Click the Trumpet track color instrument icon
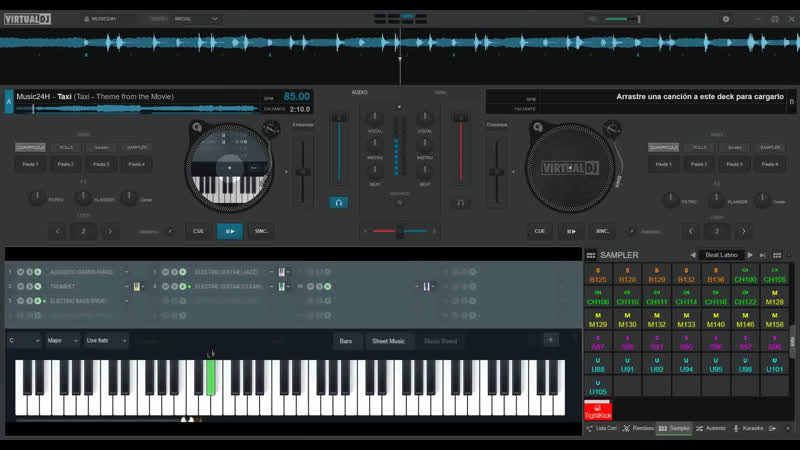Image resolution: width=800 pixels, height=450 pixels. 137,287
